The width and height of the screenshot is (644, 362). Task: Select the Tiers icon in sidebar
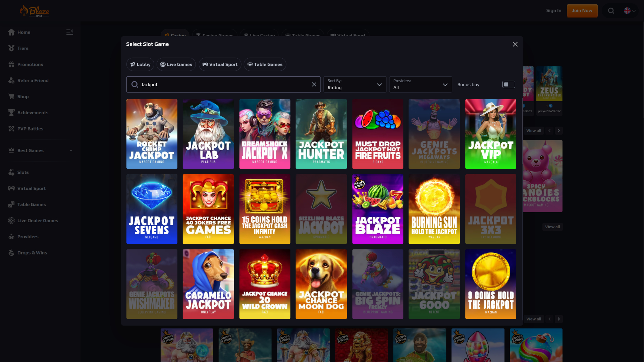click(x=11, y=48)
